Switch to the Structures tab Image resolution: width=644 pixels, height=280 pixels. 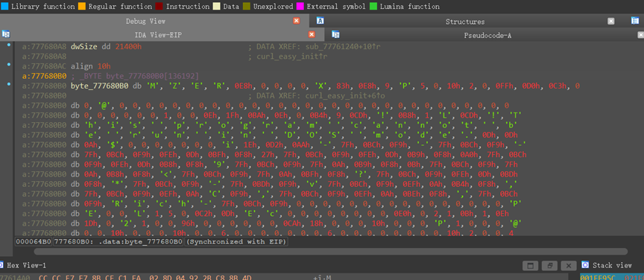[465, 22]
